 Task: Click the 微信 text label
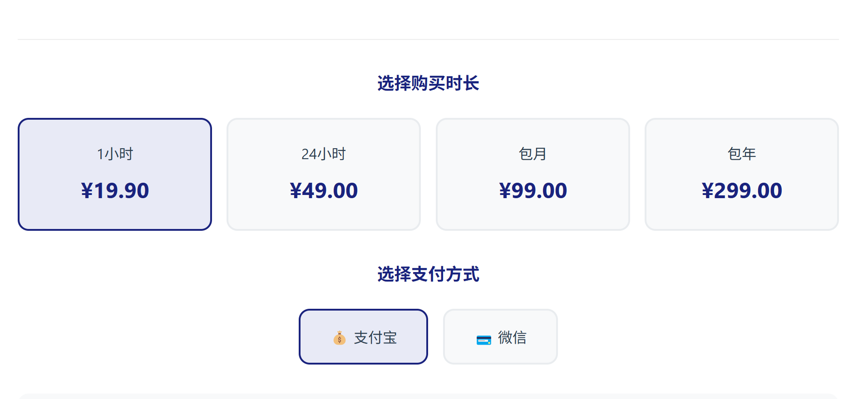512,338
